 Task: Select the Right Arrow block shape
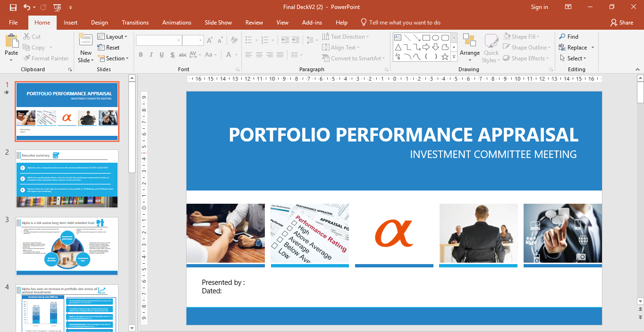[426, 47]
